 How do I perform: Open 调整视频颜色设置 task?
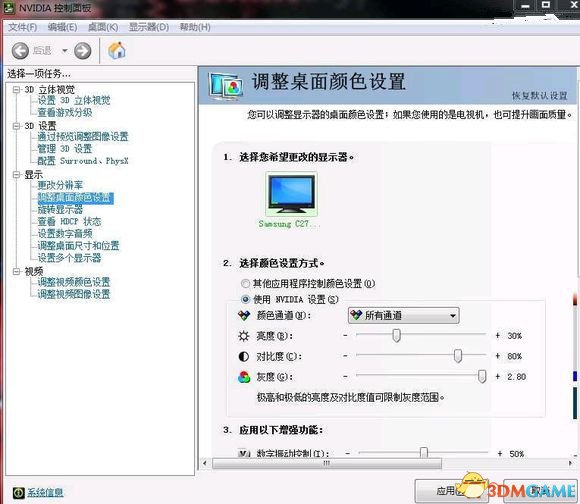click(74, 282)
